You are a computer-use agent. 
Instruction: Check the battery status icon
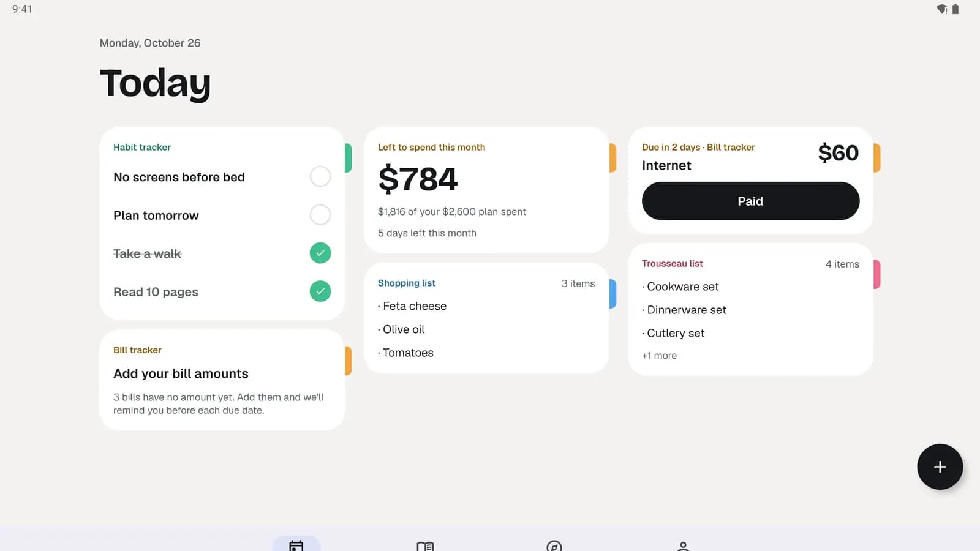click(956, 9)
